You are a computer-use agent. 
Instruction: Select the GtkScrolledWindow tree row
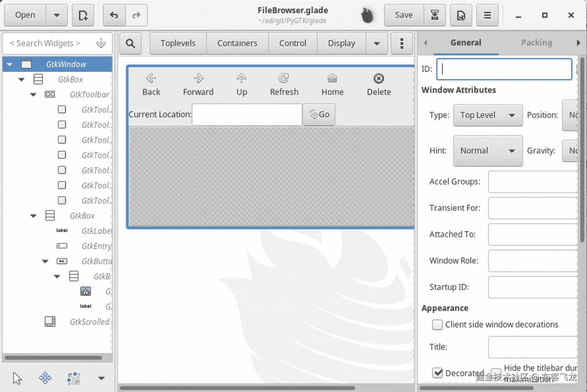click(x=58, y=322)
